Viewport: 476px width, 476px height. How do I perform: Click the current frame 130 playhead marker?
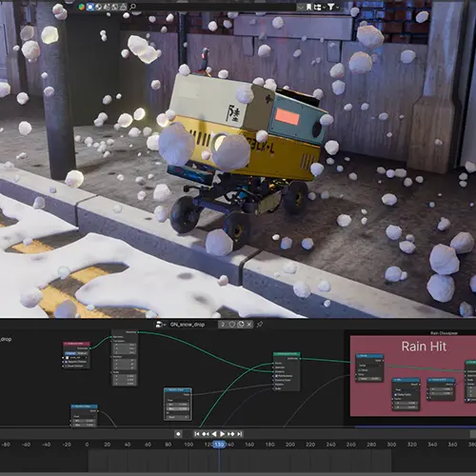(219, 445)
